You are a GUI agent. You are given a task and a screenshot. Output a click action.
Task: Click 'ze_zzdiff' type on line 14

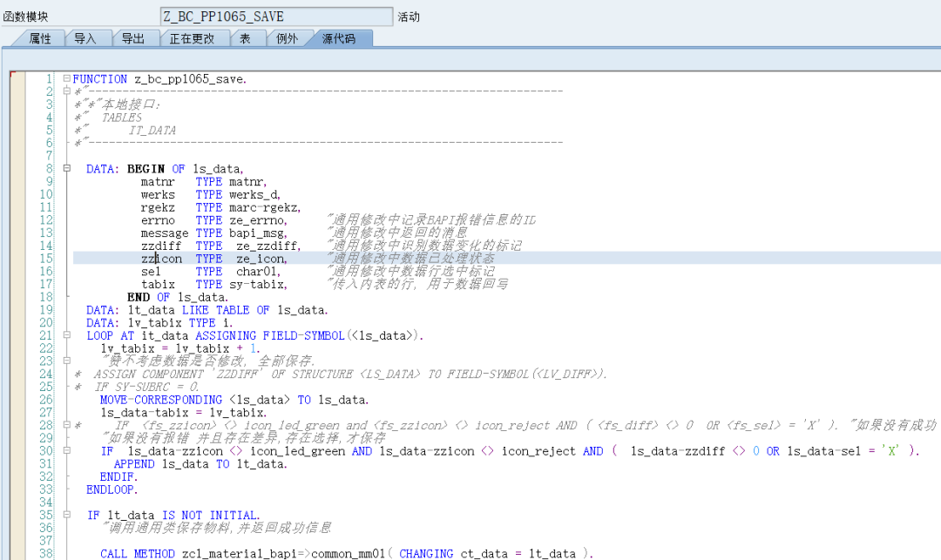point(268,246)
